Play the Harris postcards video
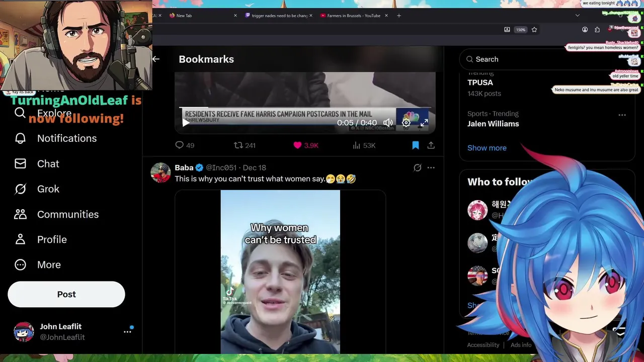Viewport: 644px width, 362px height. click(186, 123)
